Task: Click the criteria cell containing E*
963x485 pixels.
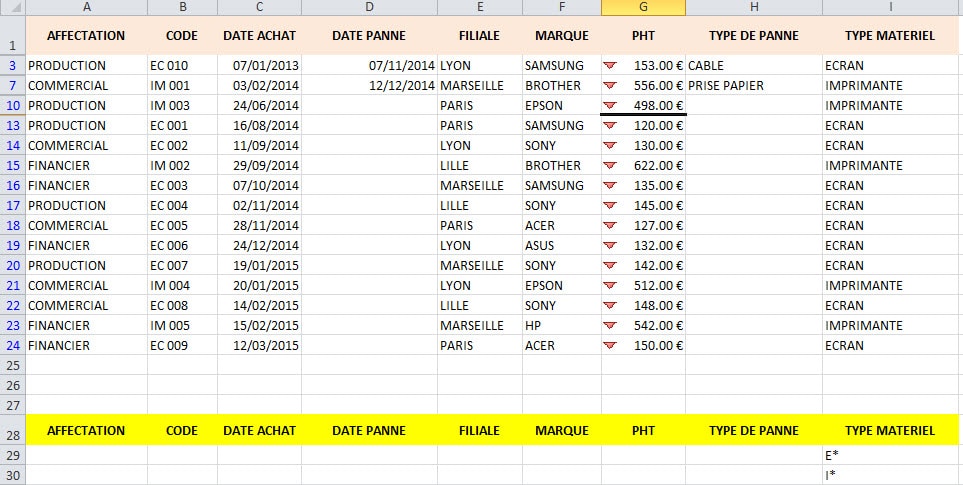Action: coord(890,455)
